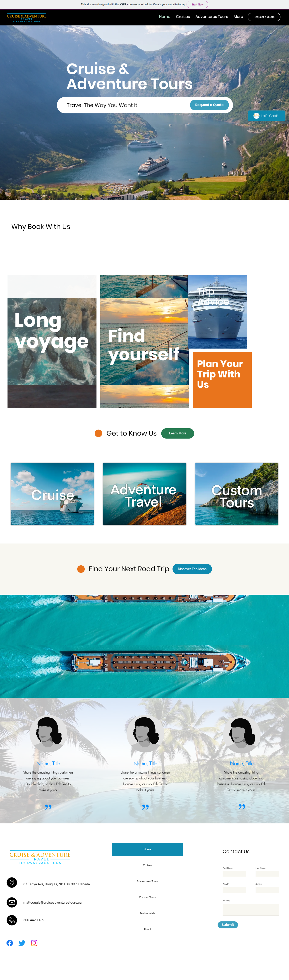Screen dimensions: 289x980
Task: Click the envelope email icon
Action: click(12, 902)
